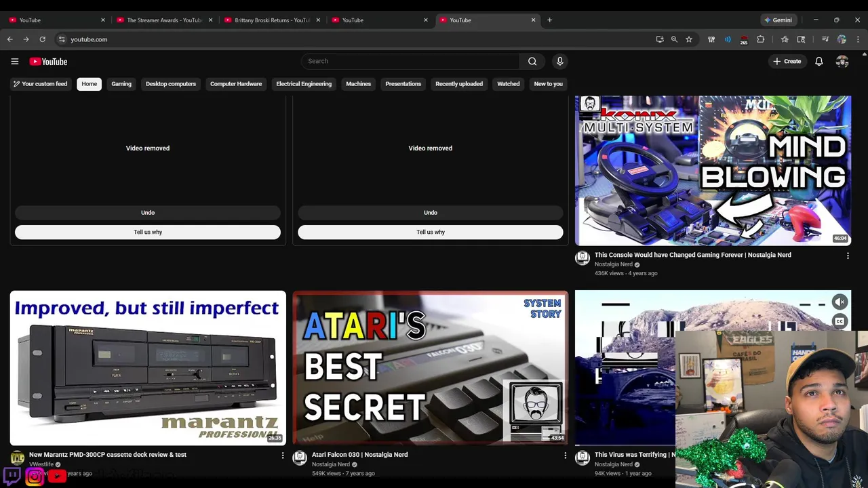Select the Recently uploaded chip
This screenshot has height=488, width=868.
click(459, 84)
